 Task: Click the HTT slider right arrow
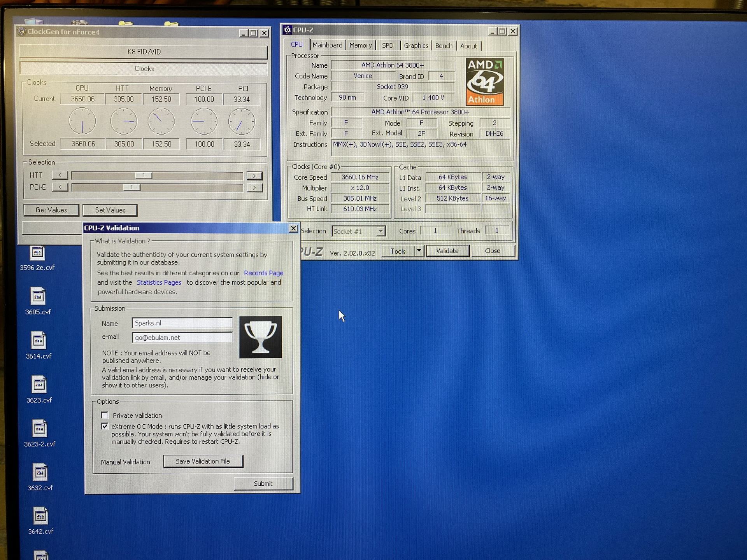[x=254, y=176]
